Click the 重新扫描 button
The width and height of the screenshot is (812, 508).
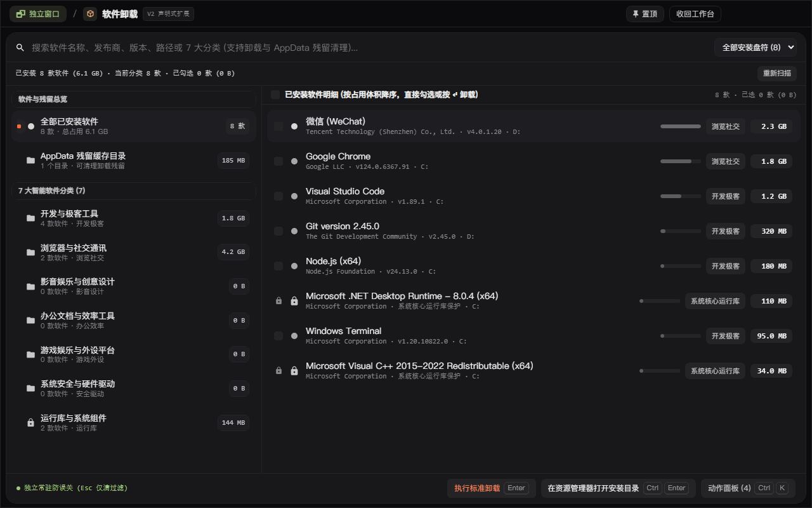pos(777,73)
